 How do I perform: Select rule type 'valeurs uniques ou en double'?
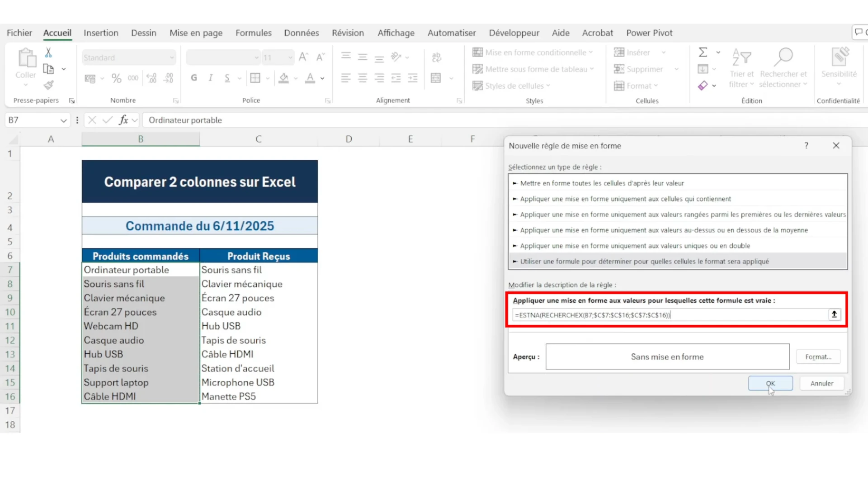(678, 246)
